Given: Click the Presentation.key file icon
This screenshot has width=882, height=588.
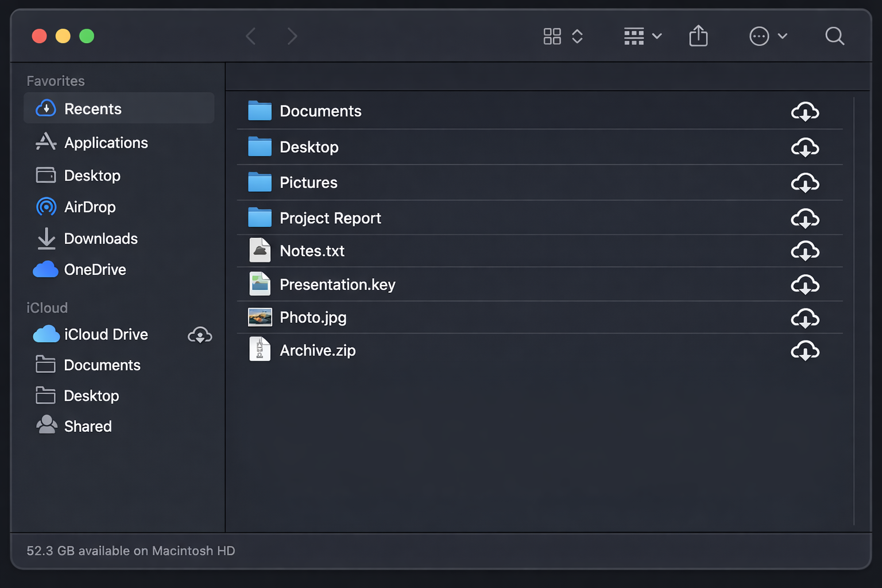Looking at the screenshot, I should 260,284.
